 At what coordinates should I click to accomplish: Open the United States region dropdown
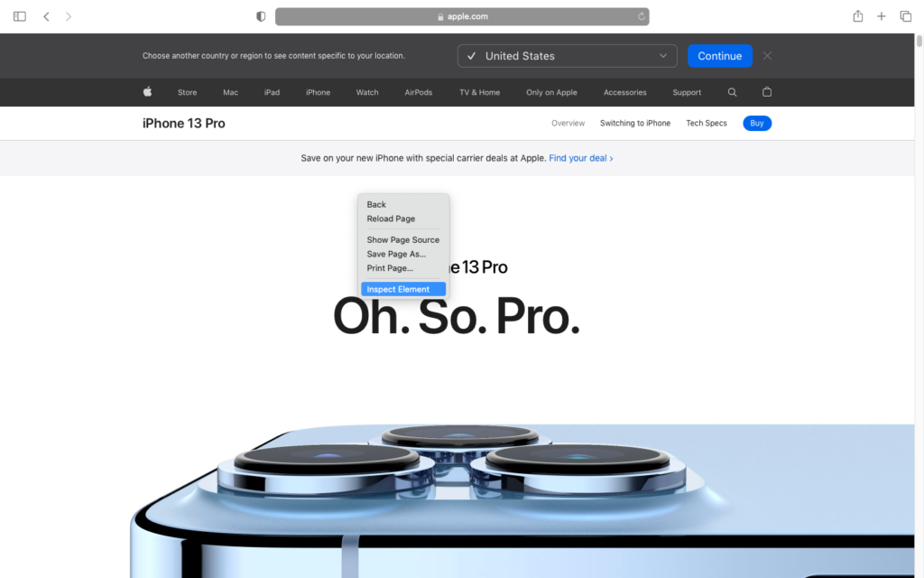[x=567, y=56]
